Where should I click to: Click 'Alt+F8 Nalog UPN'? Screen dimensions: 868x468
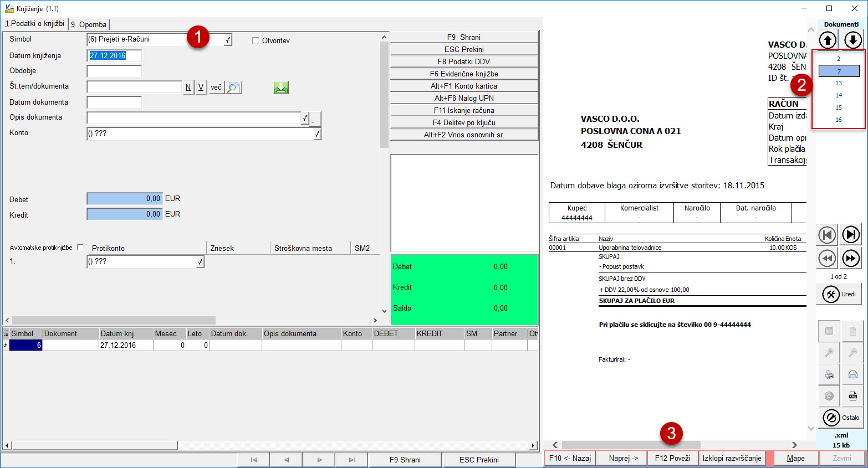464,98
